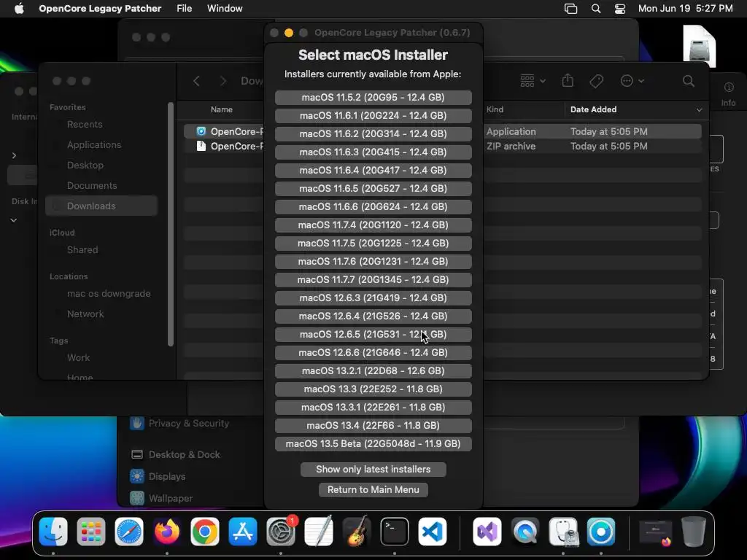Click the Stage Manager menu bar icon

pos(570,9)
